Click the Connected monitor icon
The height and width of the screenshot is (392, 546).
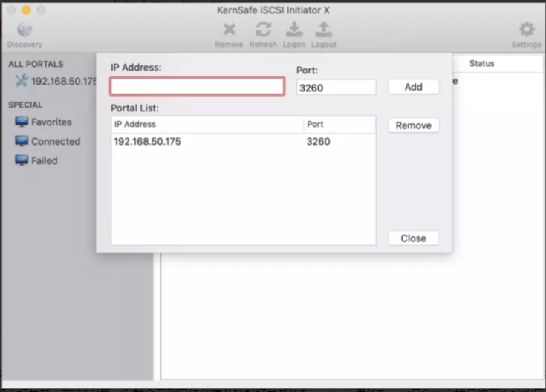click(x=22, y=141)
